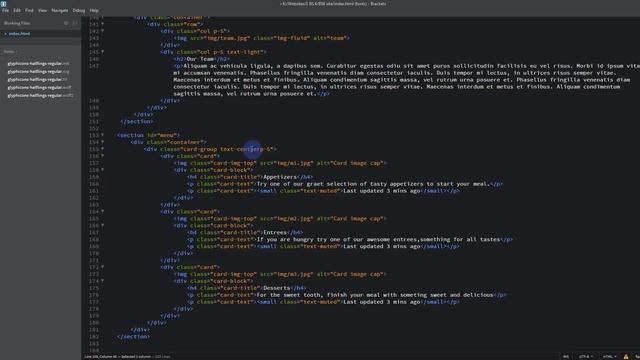Image resolution: width=640 pixels, height=360 pixels.
Task: Open glyphicons-halflings-regular.woff file
Action: [x=39, y=87]
